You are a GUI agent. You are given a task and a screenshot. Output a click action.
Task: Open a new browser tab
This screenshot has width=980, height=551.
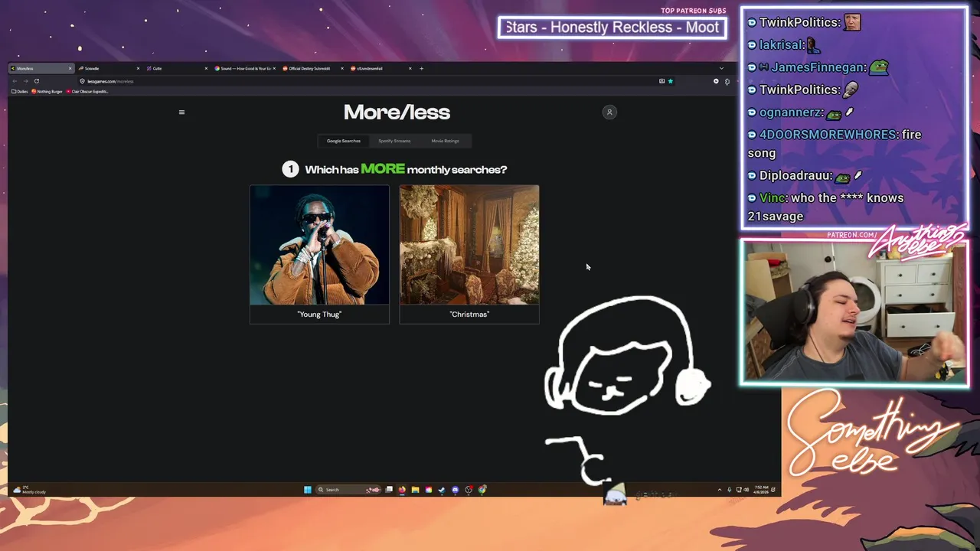point(421,68)
